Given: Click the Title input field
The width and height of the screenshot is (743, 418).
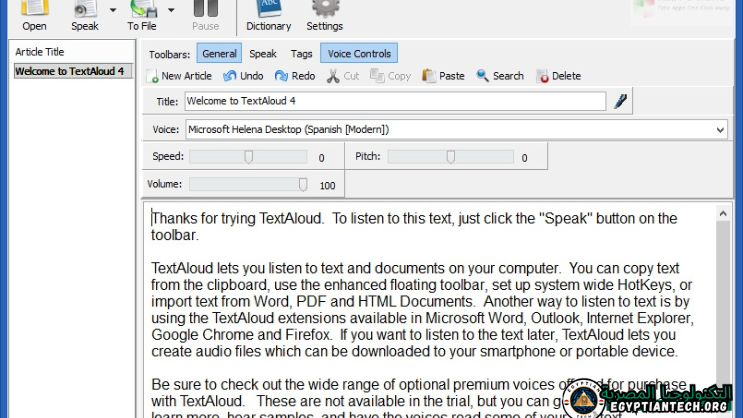Looking at the screenshot, I should (395, 101).
